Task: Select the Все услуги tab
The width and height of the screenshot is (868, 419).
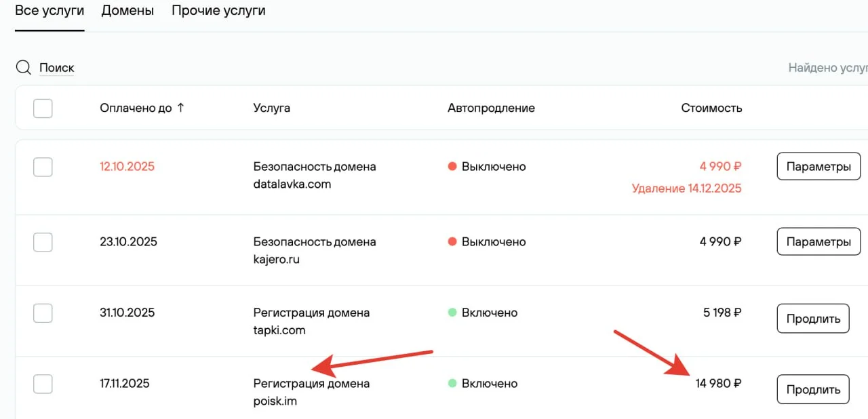Action: (x=50, y=11)
